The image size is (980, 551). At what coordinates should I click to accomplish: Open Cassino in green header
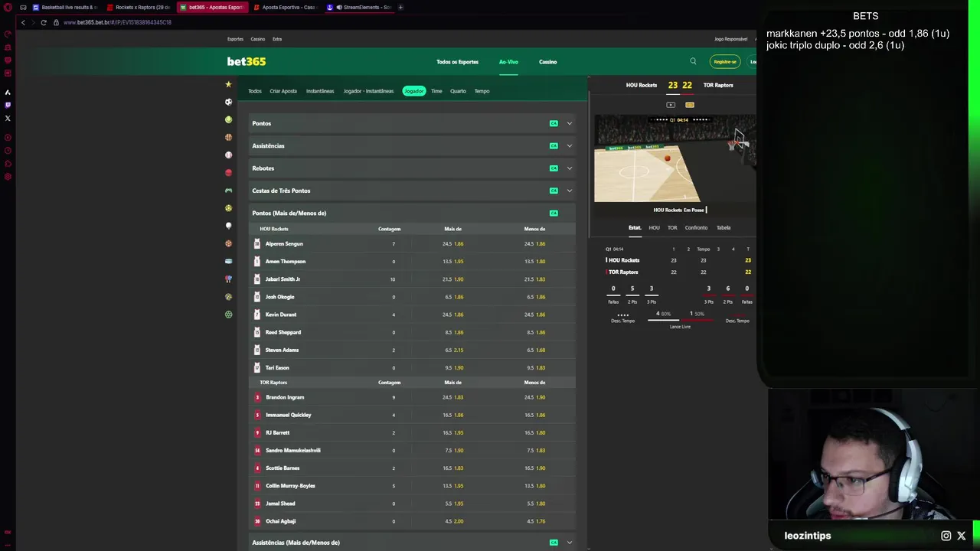tap(547, 62)
